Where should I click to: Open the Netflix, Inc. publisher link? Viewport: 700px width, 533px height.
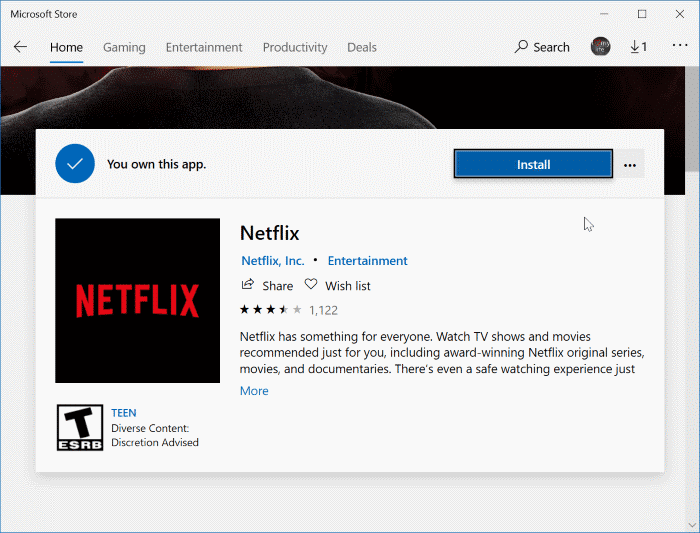click(x=273, y=261)
